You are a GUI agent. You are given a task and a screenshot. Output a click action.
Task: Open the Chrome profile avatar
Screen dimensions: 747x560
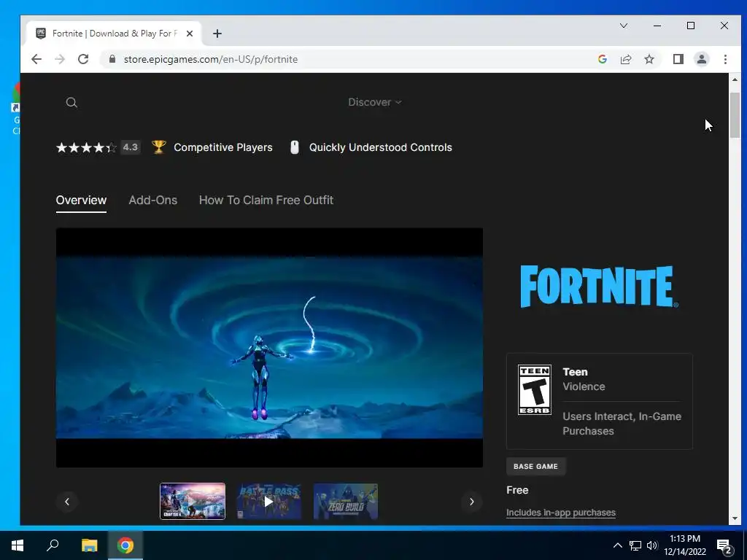click(x=701, y=59)
